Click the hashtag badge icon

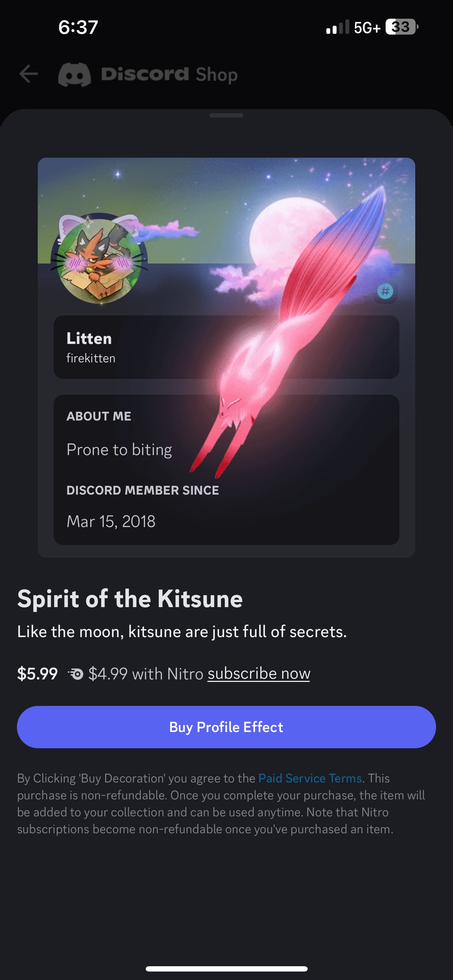pos(385,291)
